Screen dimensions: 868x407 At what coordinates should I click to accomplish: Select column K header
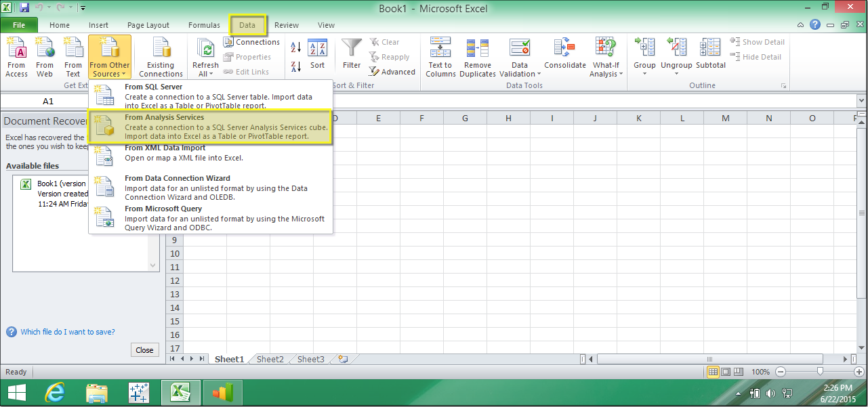pyautogui.click(x=638, y=119)
